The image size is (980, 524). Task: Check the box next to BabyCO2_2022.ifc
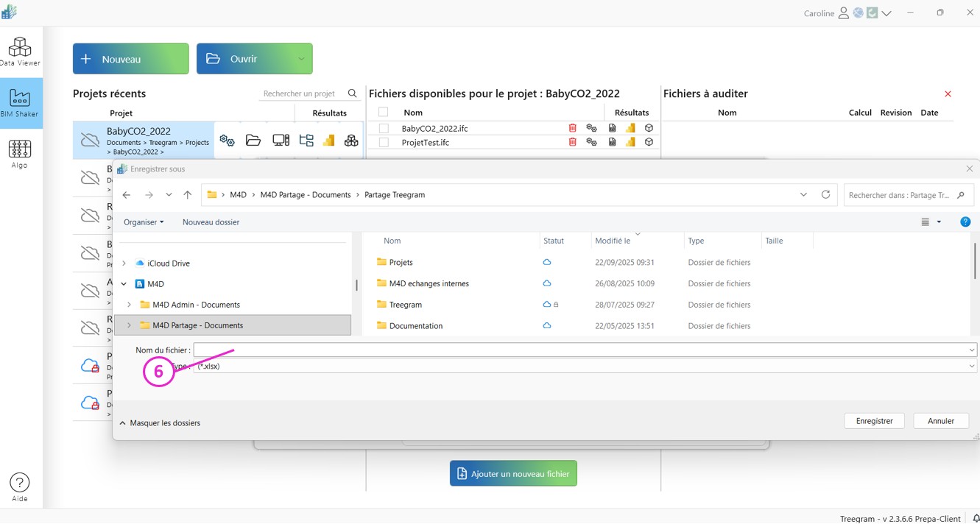click(x=384, y=128)
